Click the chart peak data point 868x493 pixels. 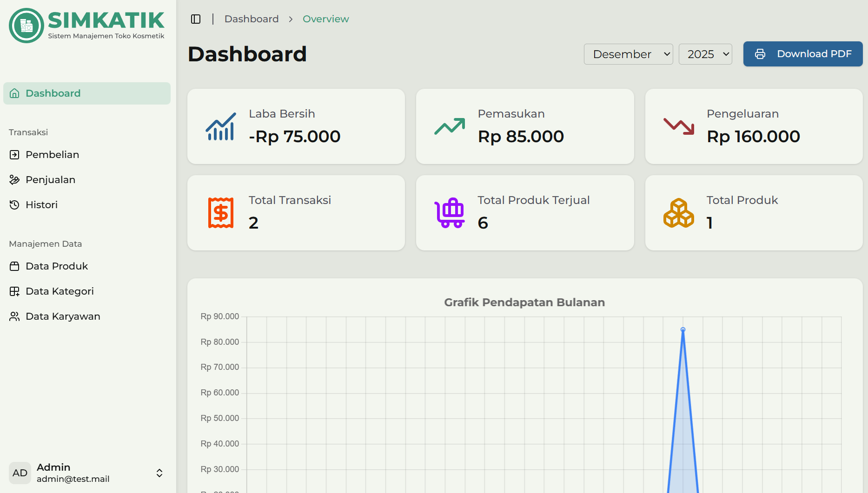click(683, 329)
